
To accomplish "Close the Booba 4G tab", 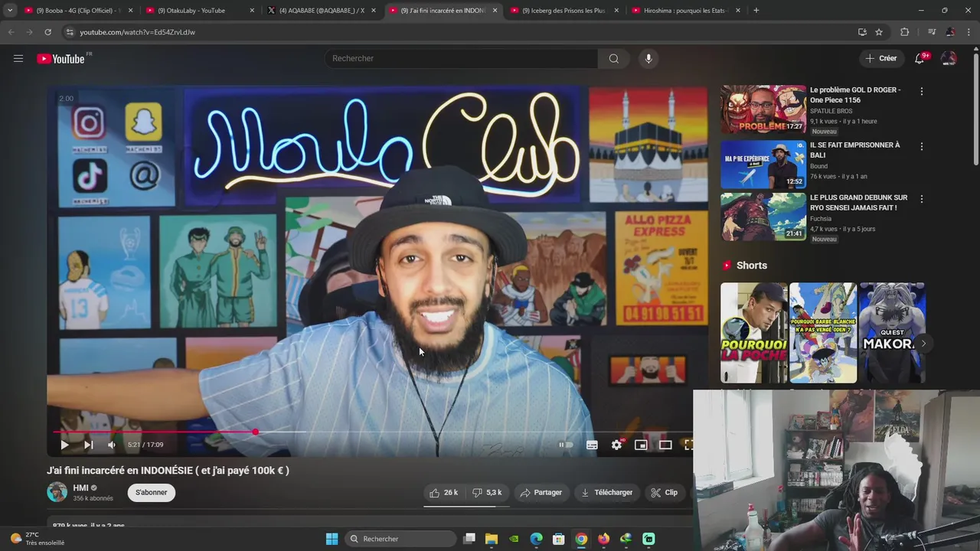I will [130, 11].
